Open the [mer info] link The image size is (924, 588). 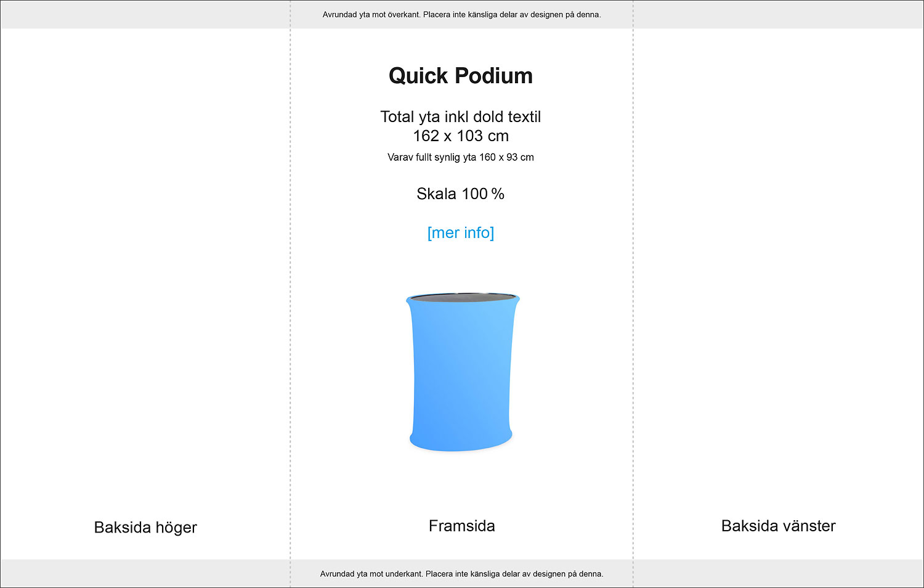click(x=461, y=233)
